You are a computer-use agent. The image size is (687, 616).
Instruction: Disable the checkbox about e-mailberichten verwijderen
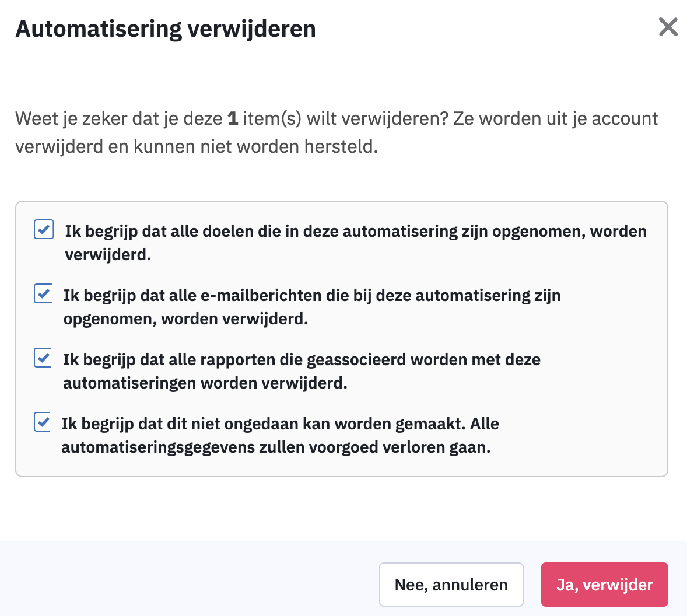[44, 295]
